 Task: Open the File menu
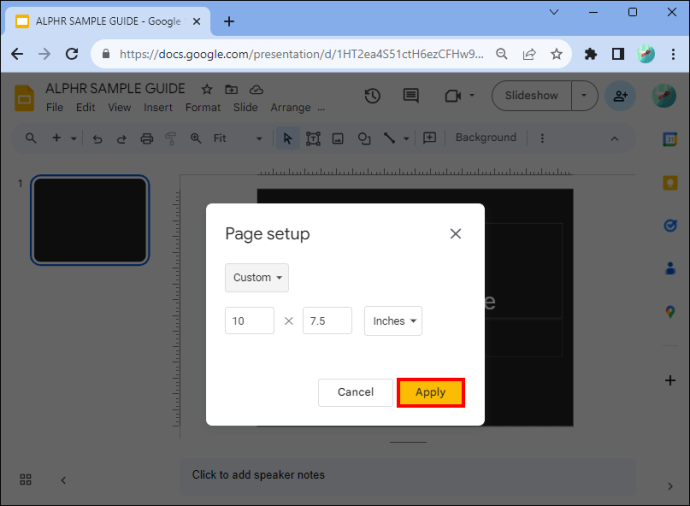click(x=55, y=107)
